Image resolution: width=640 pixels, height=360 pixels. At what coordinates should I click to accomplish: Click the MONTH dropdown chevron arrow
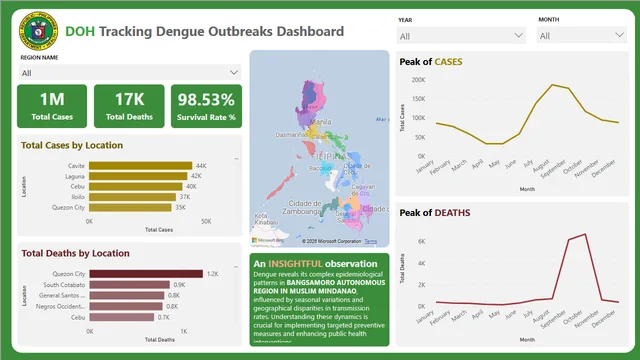click(620, 35)
